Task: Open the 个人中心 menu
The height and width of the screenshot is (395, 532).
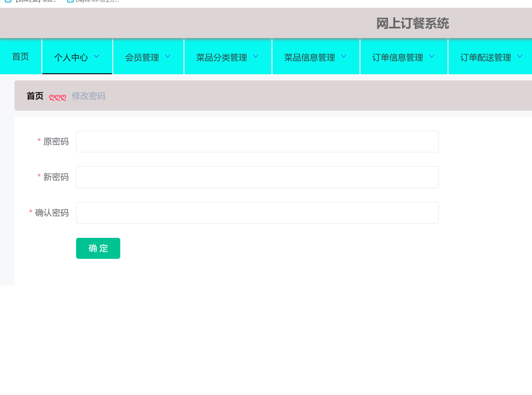Action: pyautogui.click(x=77, y=56)
